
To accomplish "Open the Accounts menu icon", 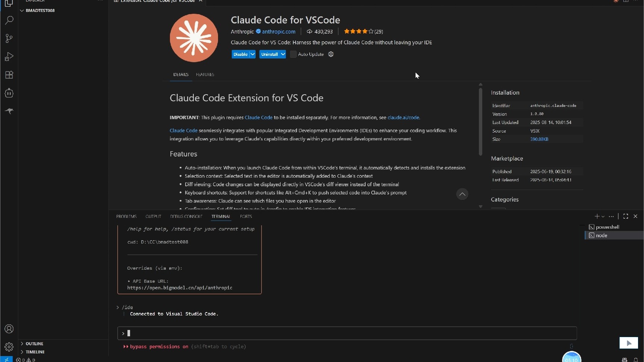I will [9, 329].
